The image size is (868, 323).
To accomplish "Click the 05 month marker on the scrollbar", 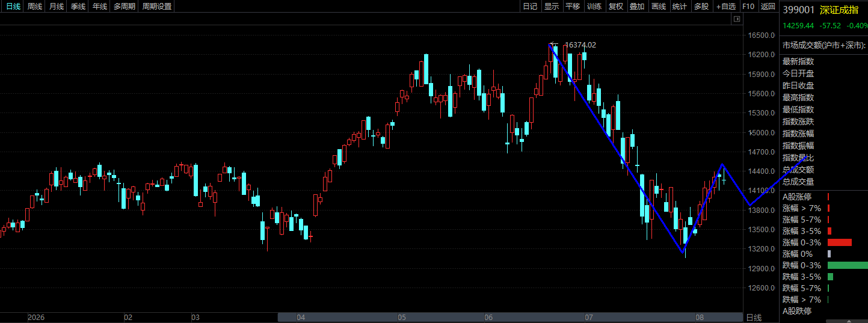I will (402, 317).
